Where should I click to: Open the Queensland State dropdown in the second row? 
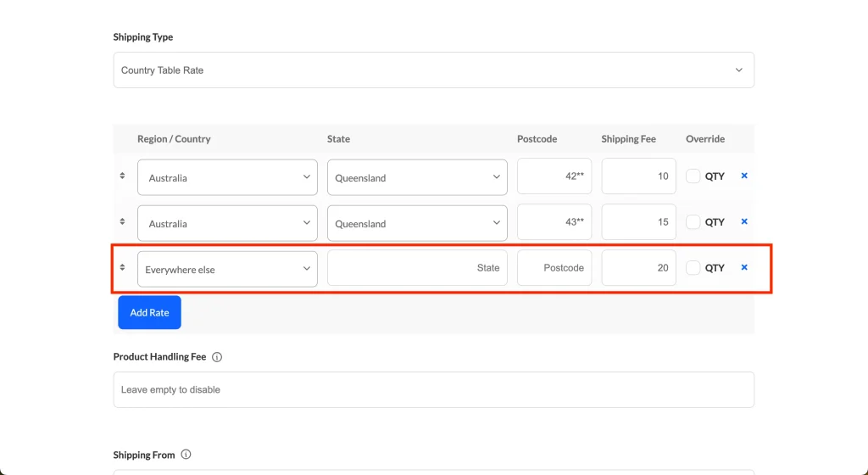[417, 223]
